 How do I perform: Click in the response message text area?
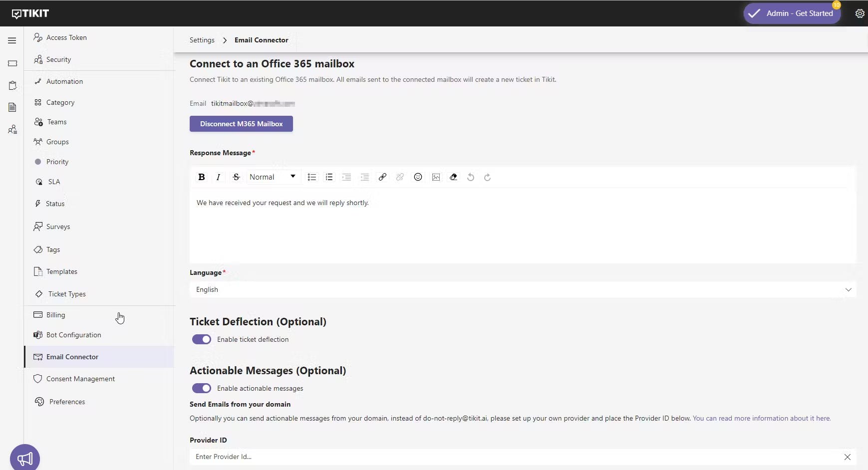click(x=523, y=226)
